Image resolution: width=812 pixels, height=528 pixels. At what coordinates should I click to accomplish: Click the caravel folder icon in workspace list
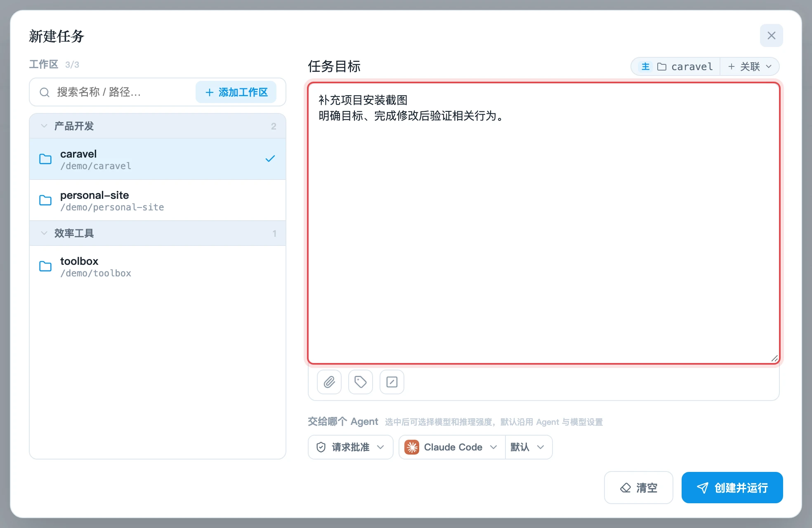[45, 159]
